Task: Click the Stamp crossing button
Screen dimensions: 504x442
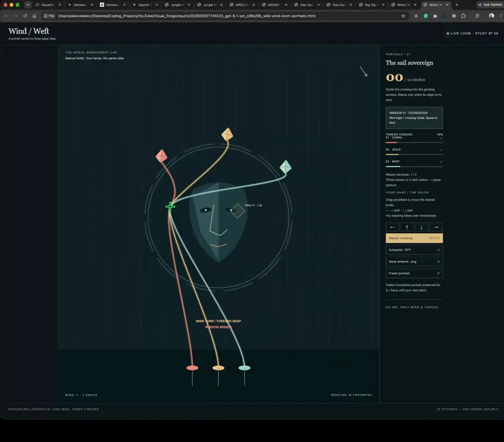Action: pyautogui.click(x=414, y=238)
